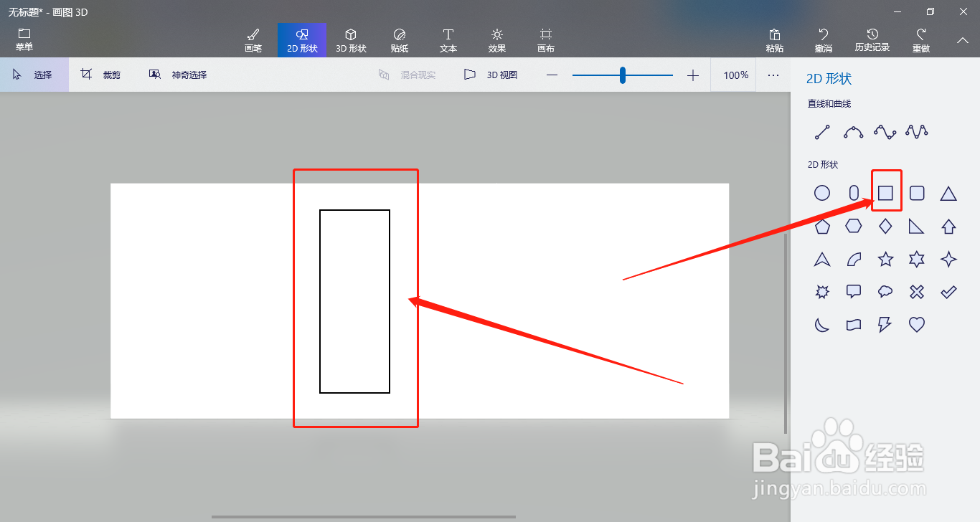Pick the four-pointed star shape

948,259
